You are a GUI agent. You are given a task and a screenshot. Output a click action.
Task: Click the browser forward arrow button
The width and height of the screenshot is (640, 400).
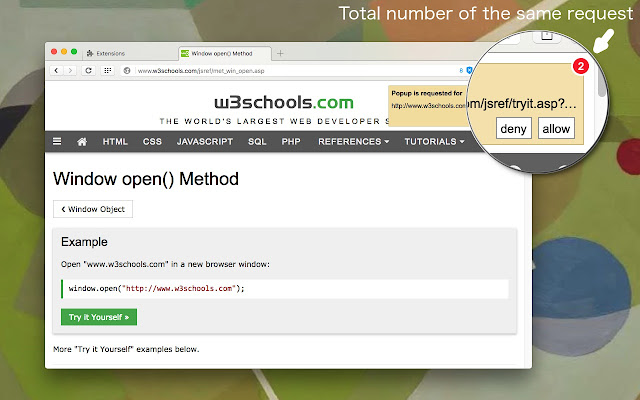click(70, 71)
